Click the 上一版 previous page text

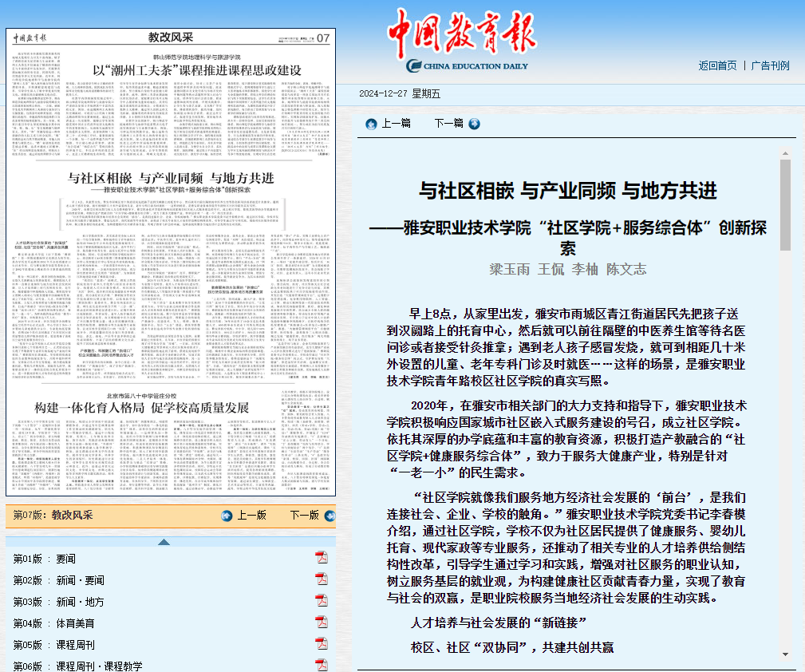251,516
